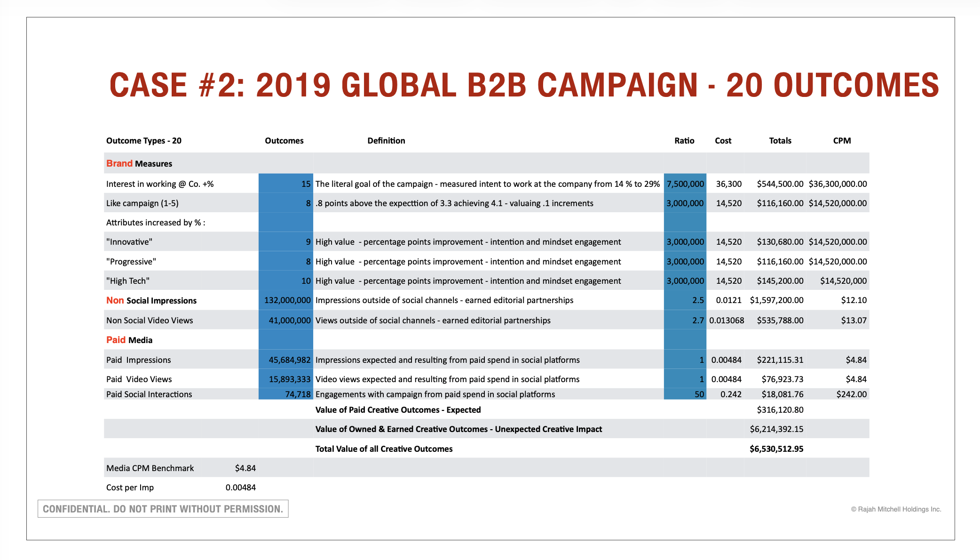The image size is (980, 560).
Task: Click the Totals column header
Action: click(780, 140)
